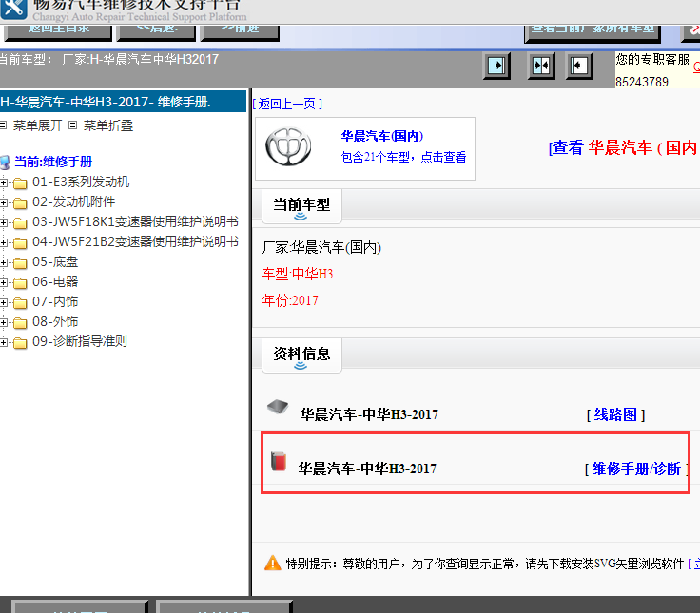The image size is (700, 613).
Task: Click the 查看当前厂家所有车型 button
Action: click(x=593, y=32)
